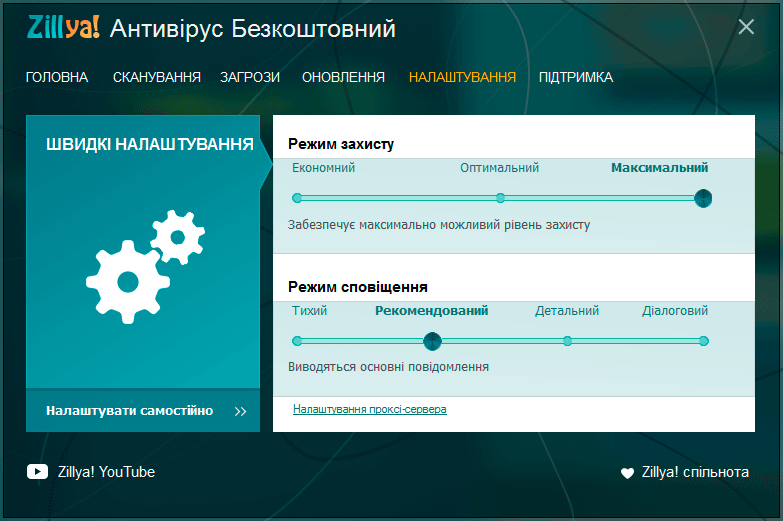Go to the ЗАГРОЗИ tab

tap(250, 77)
